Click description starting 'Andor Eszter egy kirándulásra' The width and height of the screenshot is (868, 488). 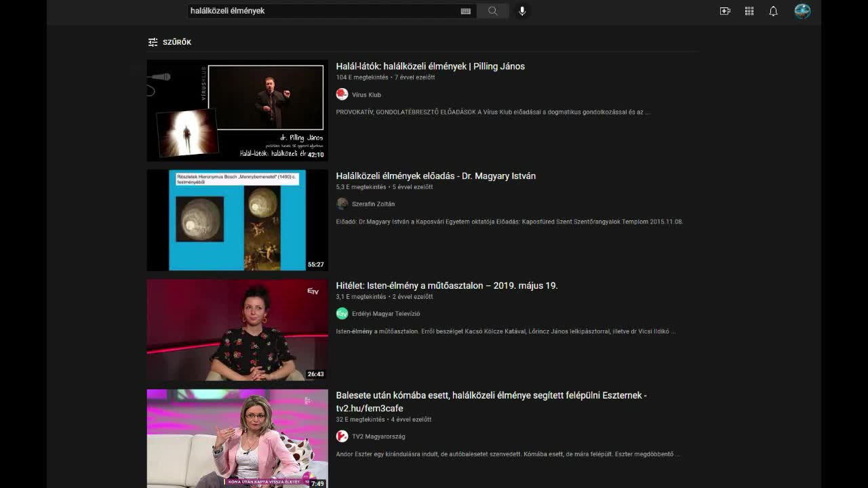pos(508,454)
